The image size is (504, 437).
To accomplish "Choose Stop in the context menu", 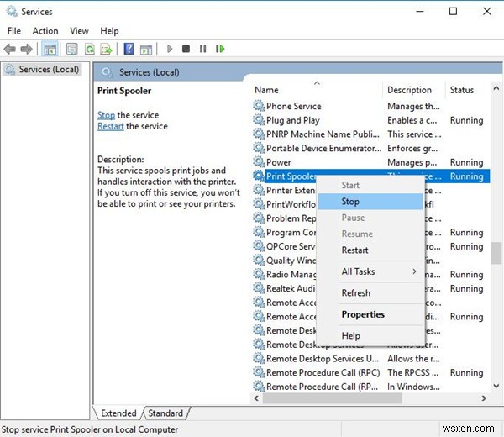I will (350, 202).
